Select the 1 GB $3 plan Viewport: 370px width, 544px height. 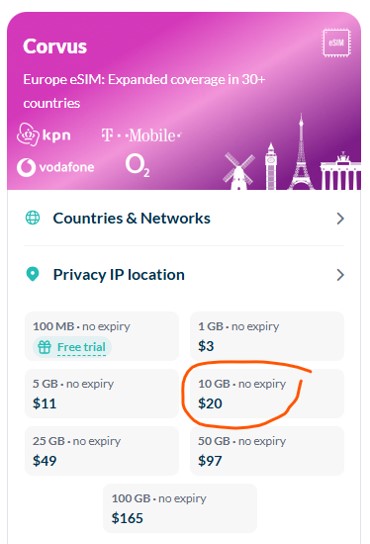point(267,336)
